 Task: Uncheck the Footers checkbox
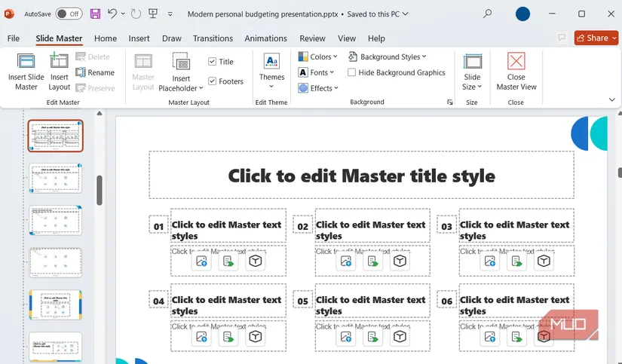(x=213, y=81)
